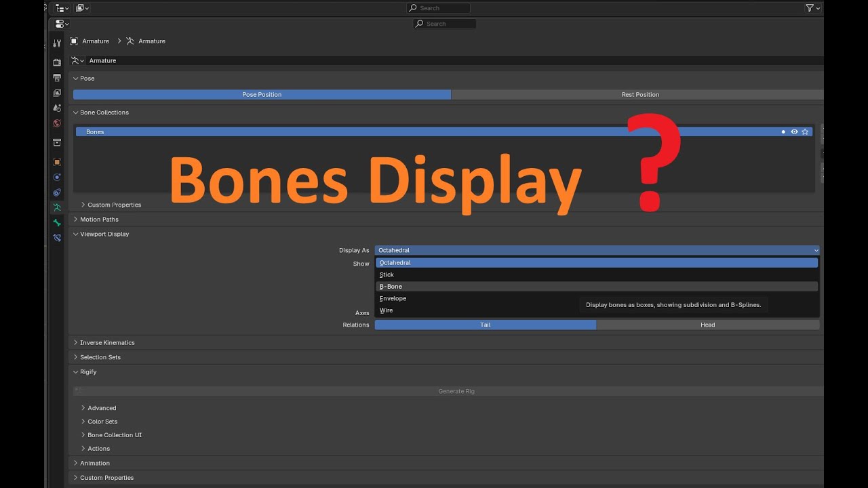Choose Wire bone display
The height and width of the screenshot is (488, 868).
point(597,310)
